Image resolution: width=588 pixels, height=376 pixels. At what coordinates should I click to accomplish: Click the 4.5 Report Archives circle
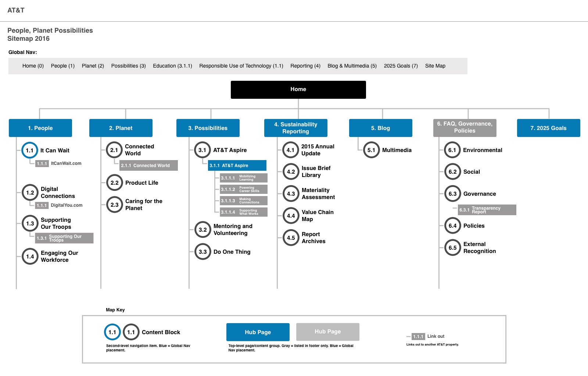coord(291,238)
